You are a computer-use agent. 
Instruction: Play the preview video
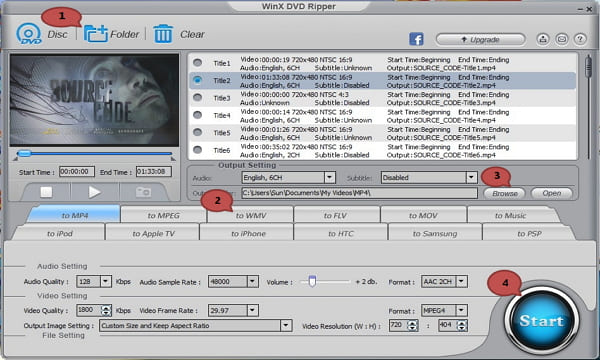click(95, 192)
